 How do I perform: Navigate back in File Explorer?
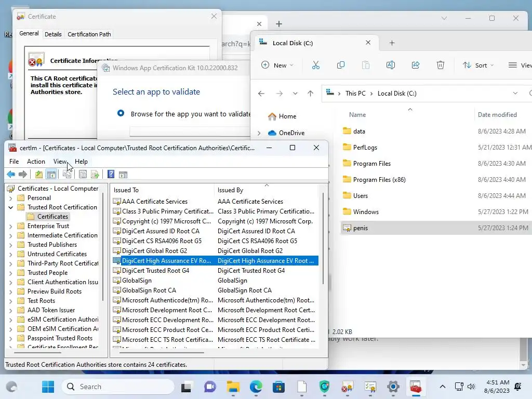pos(261,94)
